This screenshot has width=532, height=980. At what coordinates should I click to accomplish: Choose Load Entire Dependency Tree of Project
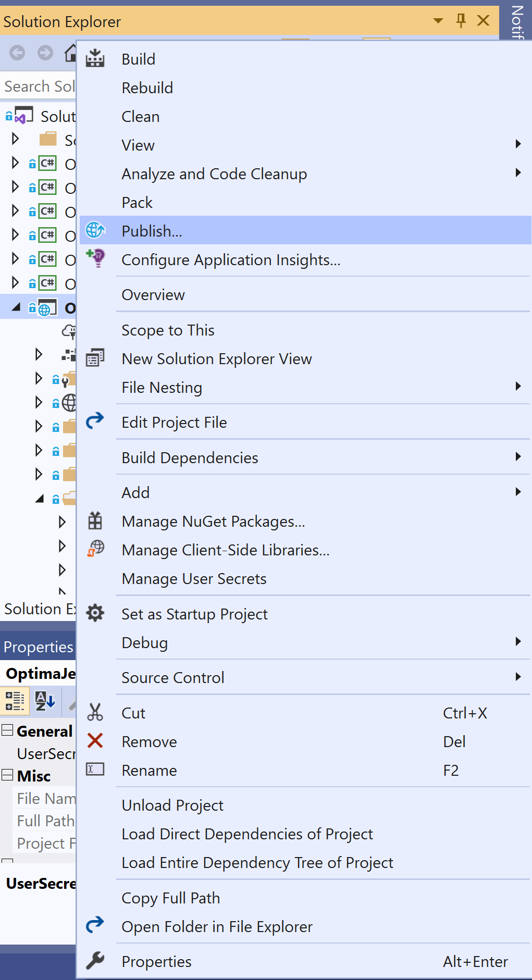(x=305, y=862)
